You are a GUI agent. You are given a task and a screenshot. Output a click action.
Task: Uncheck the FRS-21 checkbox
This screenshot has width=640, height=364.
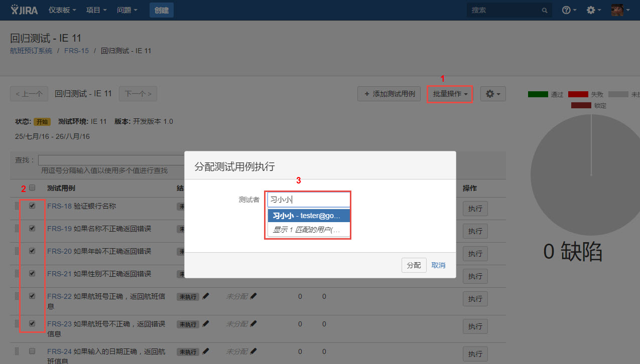coord(32,273)
